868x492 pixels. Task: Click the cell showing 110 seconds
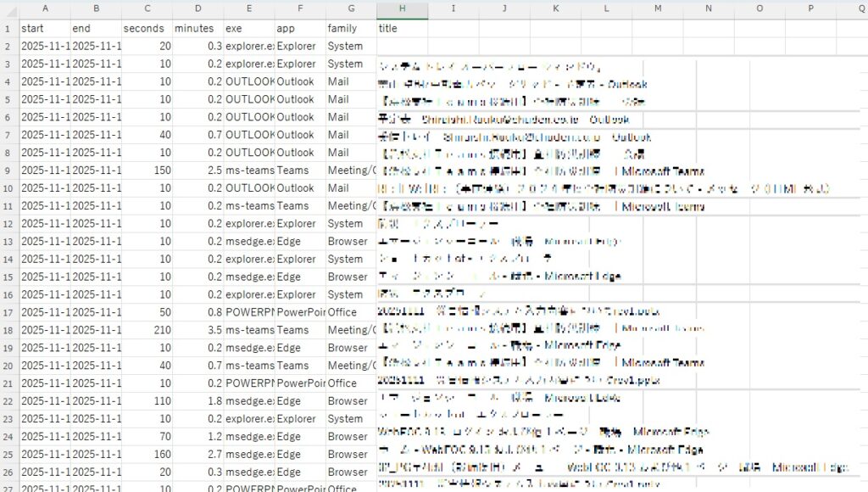(x=147, y=400)
